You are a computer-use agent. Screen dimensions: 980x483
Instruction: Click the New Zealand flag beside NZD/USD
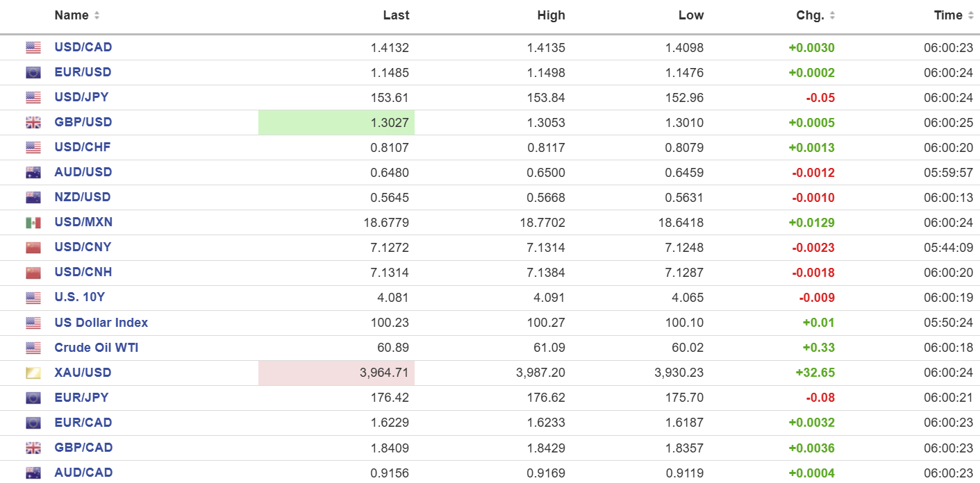coord(33,197)
